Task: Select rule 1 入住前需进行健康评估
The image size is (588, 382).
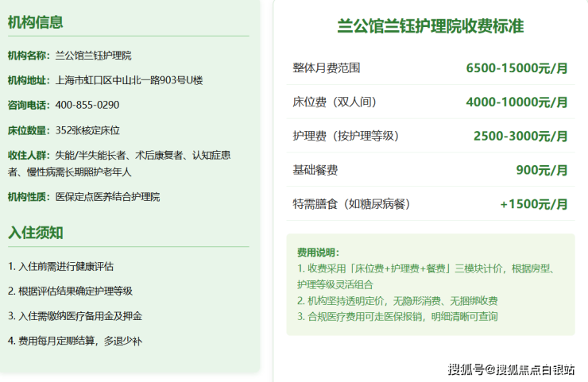Action: click(x=60, y=267)
